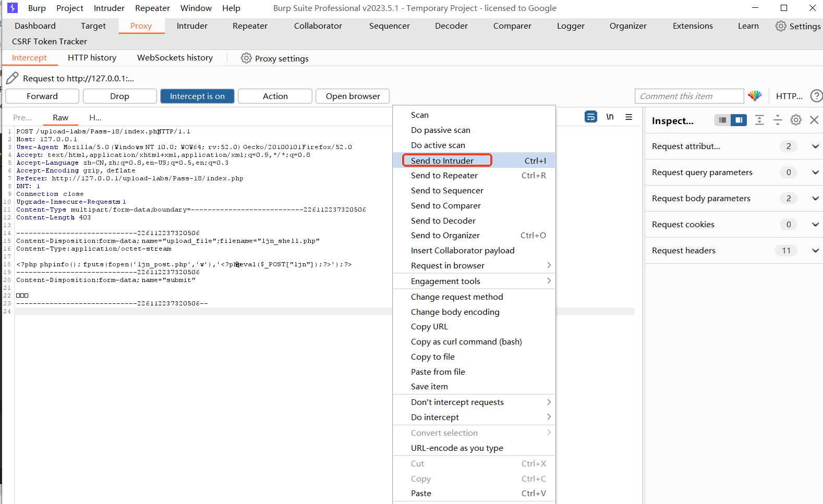Open Don't intercept requests submenu

(x=474, y=402)
